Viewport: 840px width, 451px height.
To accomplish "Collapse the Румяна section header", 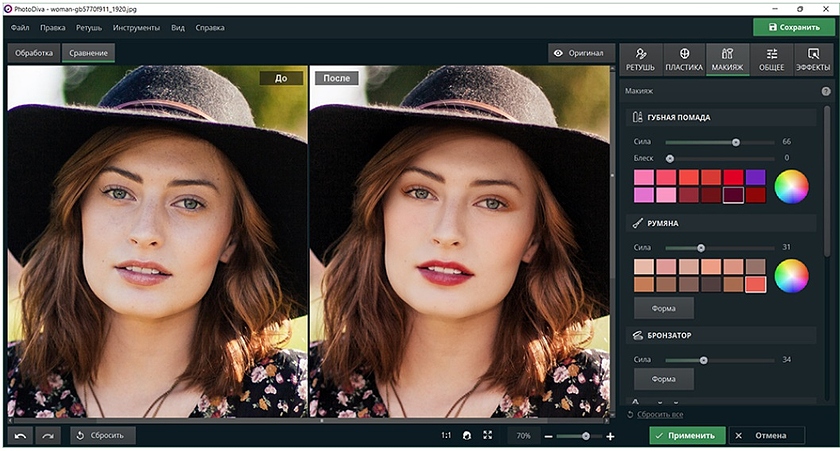I will point(664,223).
